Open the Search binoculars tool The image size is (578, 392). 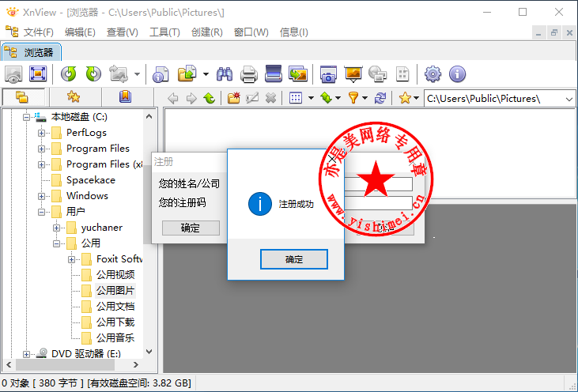(224, 74)
